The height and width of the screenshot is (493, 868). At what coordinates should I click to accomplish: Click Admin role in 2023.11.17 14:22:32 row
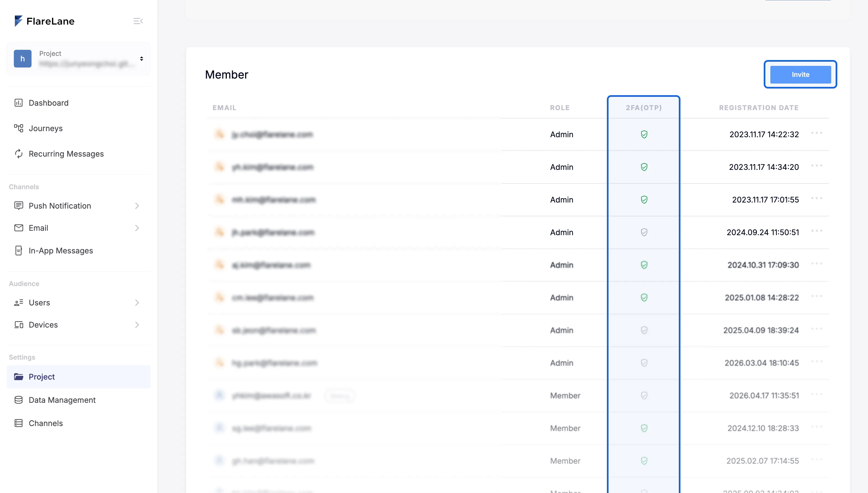(x=562, y=134)
